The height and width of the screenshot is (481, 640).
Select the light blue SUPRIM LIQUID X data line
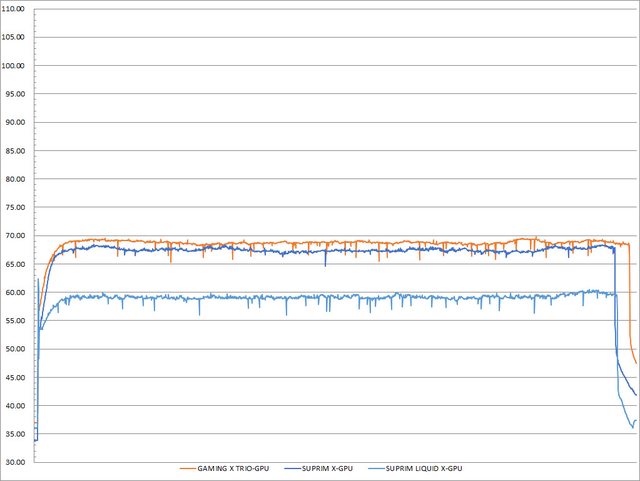click(300, 297)
